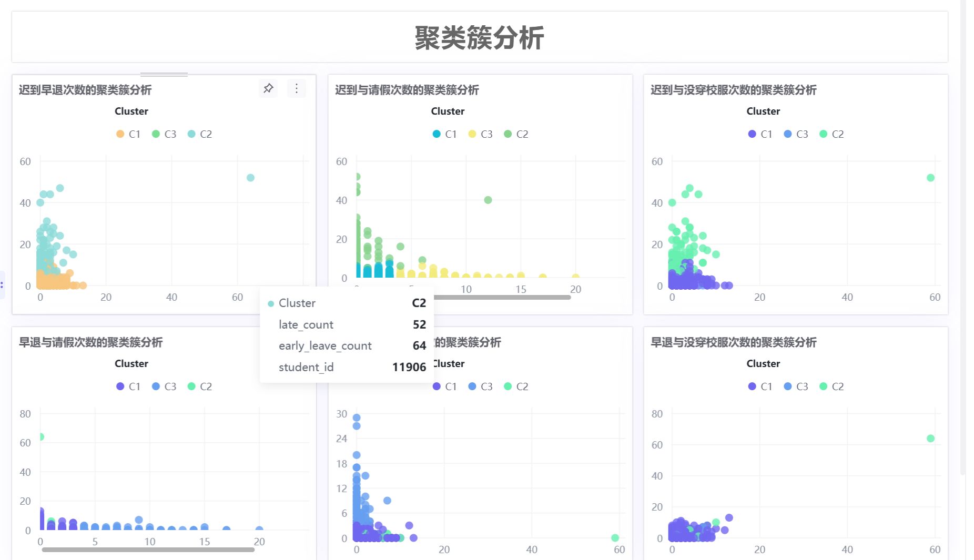Click late_count value 52 in tooltip
This screenshot has width=974, height=560.
[419, 324]
